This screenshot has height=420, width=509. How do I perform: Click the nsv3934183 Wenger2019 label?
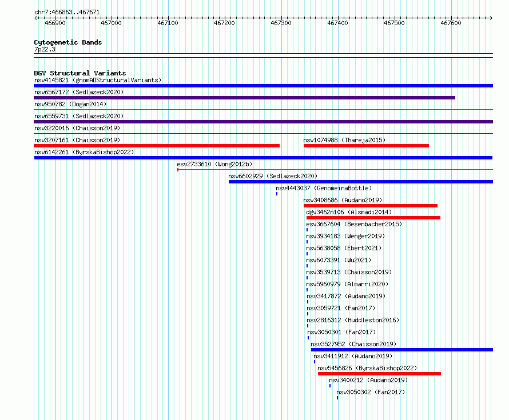[x=345, y=236]
